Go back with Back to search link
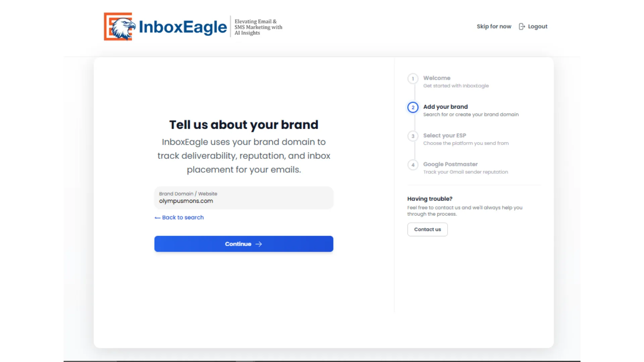 pyautogui.click(x=179, y=218)
